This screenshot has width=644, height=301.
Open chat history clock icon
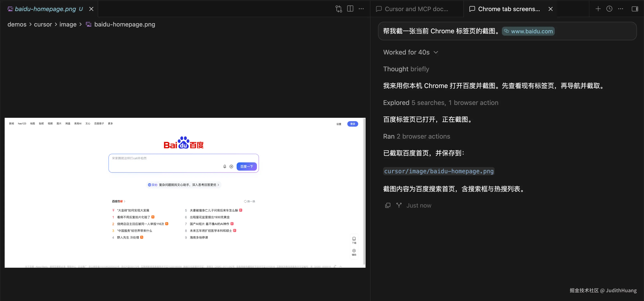(x=609, y=9)
